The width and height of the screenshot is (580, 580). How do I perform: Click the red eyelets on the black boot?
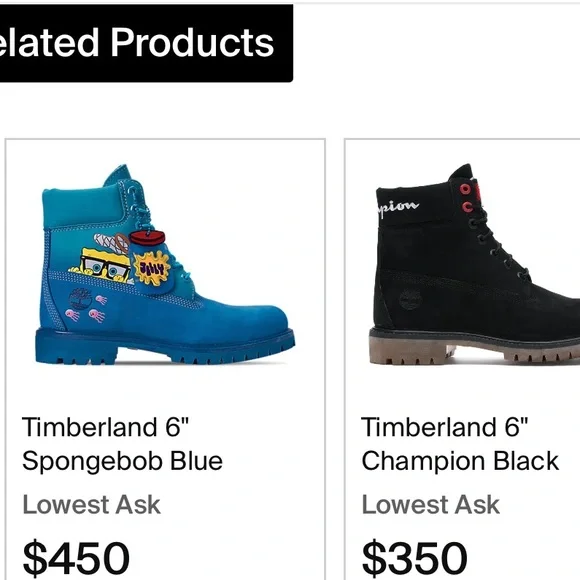tap(467, 198)
